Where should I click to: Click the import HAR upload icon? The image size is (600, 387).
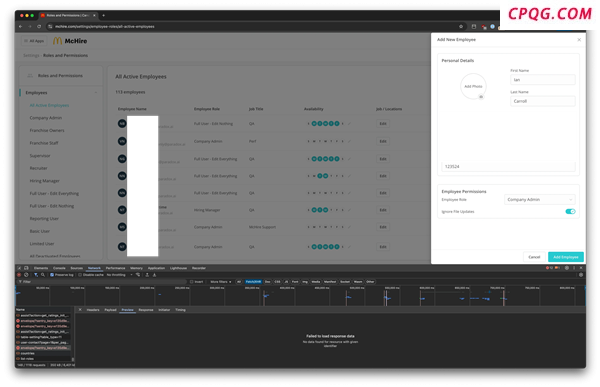click(x=147, y=275)
